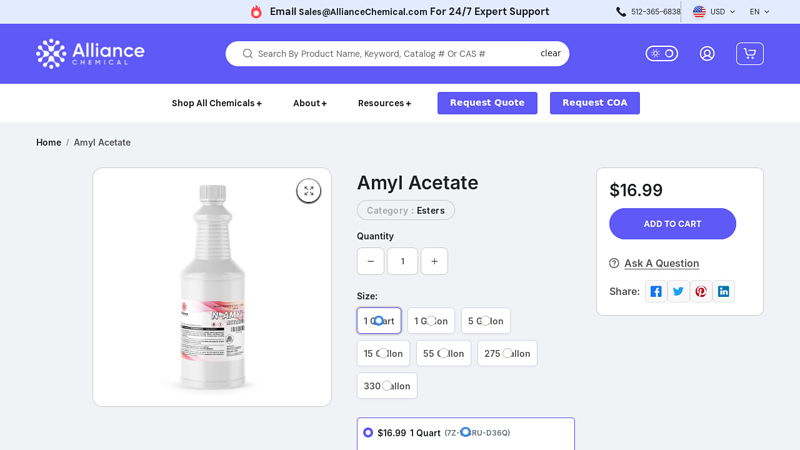Click the Amyl Acetate breadcrumb text
The height and width of the screenshot is (450, 800).
(x=102, y=142)
